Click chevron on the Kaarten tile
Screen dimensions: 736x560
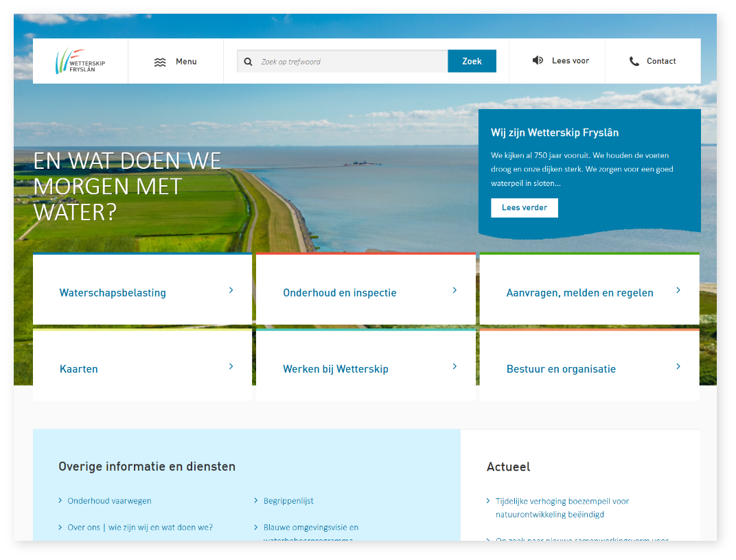pos(231,366)
